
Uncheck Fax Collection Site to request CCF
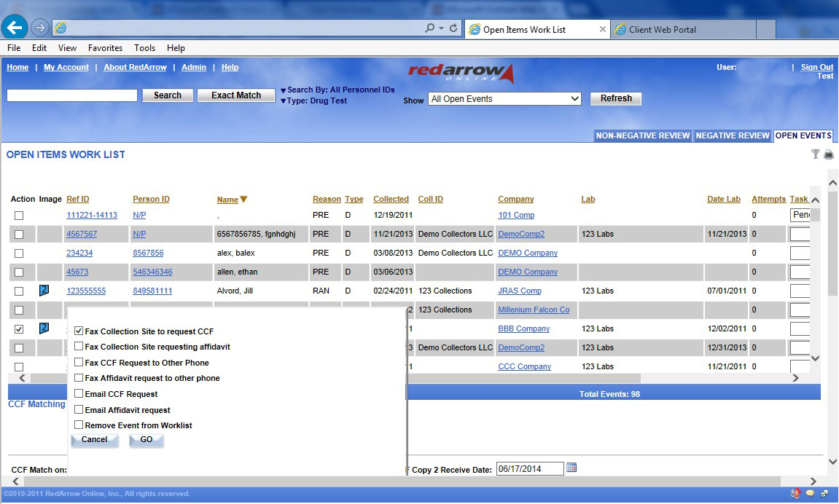coord(79,331)
